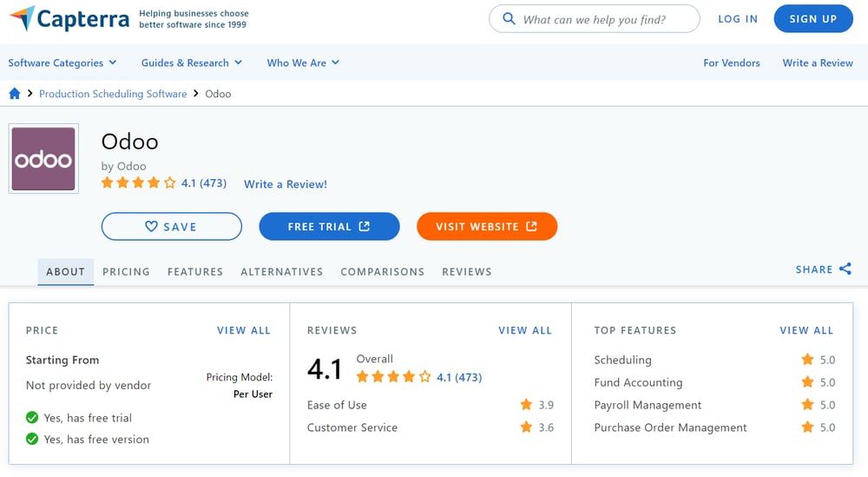
Task: Click the Ease of Use star icon
Action: 526,405
